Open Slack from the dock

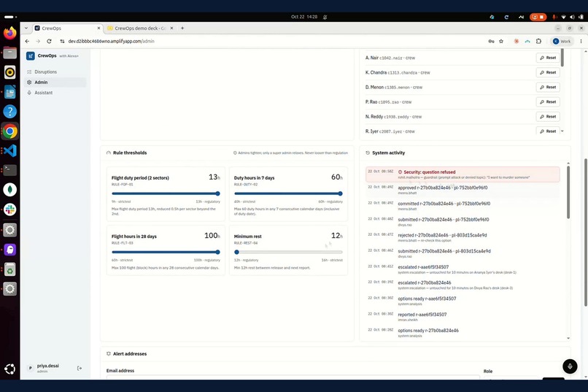click(x=10, y=210)
